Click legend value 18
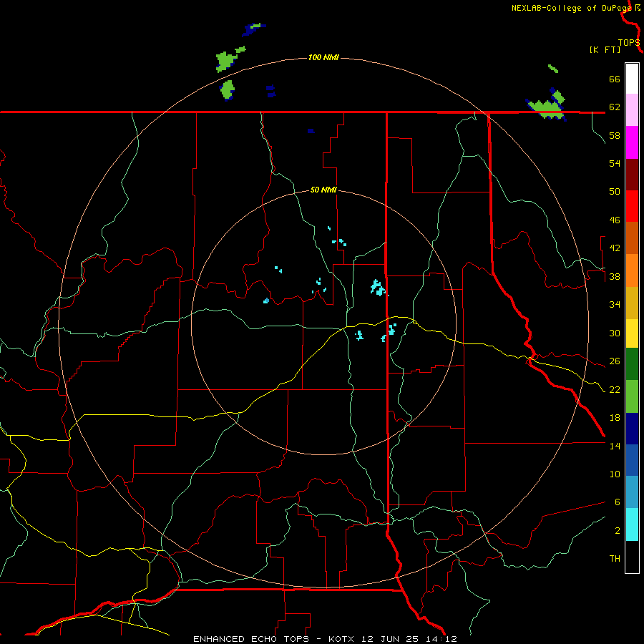The image size is (644, 644). (x=615, y=418)
